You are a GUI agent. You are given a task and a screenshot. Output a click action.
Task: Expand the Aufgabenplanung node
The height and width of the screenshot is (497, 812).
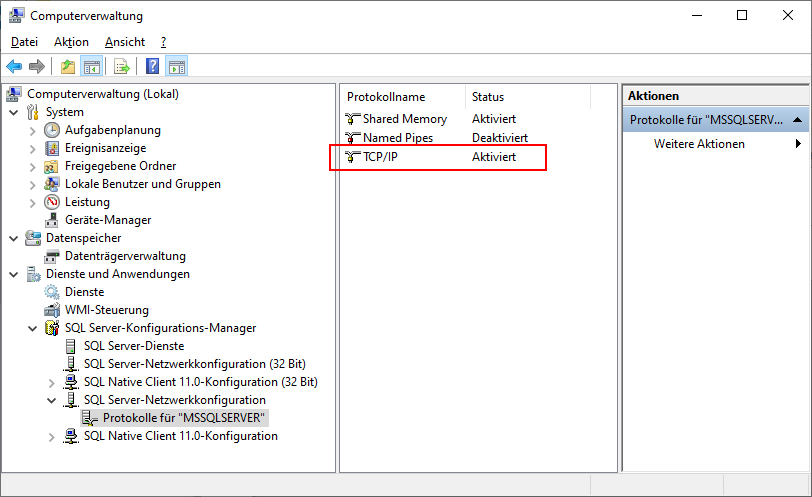pos(33,130)
